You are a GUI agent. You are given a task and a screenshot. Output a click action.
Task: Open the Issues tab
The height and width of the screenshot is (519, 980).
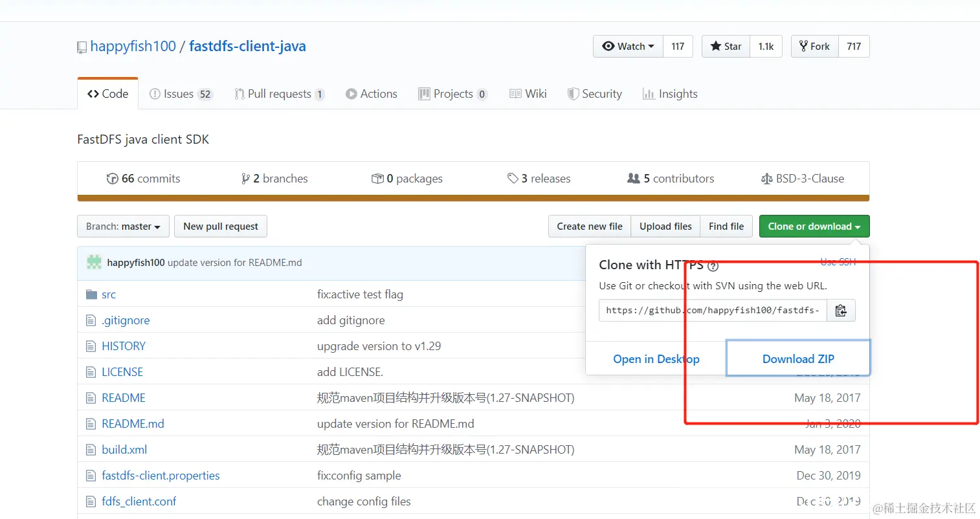pos(181,94)
